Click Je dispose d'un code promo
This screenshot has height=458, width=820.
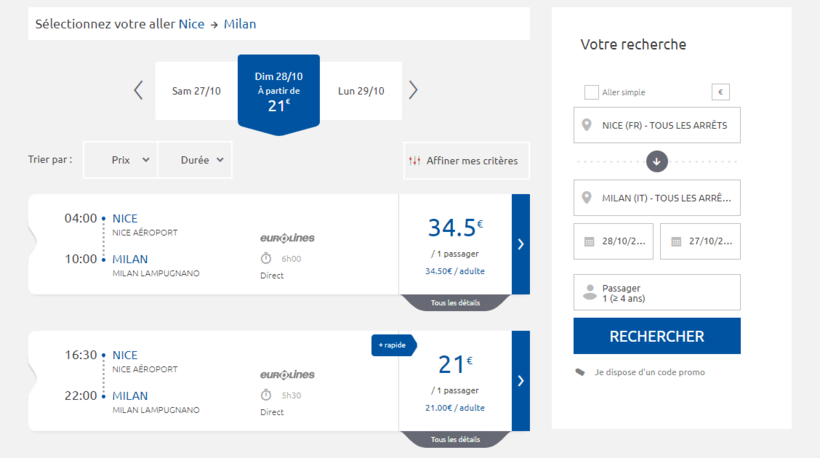coord(649,372)
